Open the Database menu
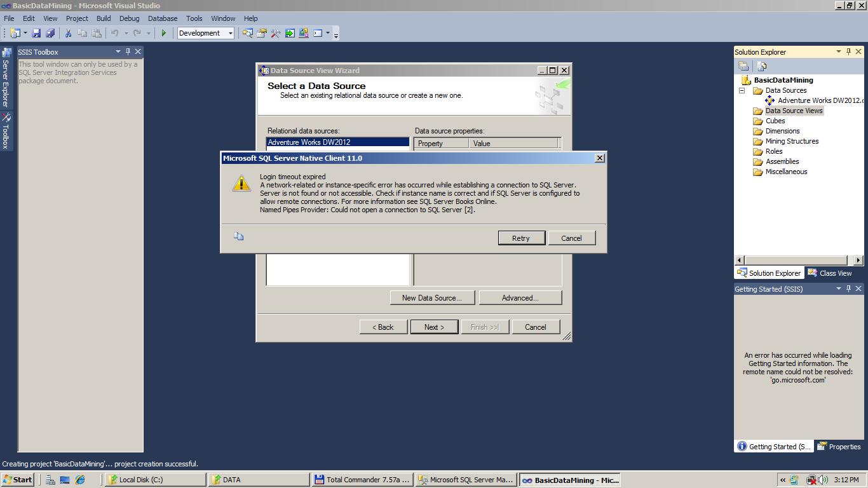Viewport: 868px width, 488px height. click(x=162, y=18)
